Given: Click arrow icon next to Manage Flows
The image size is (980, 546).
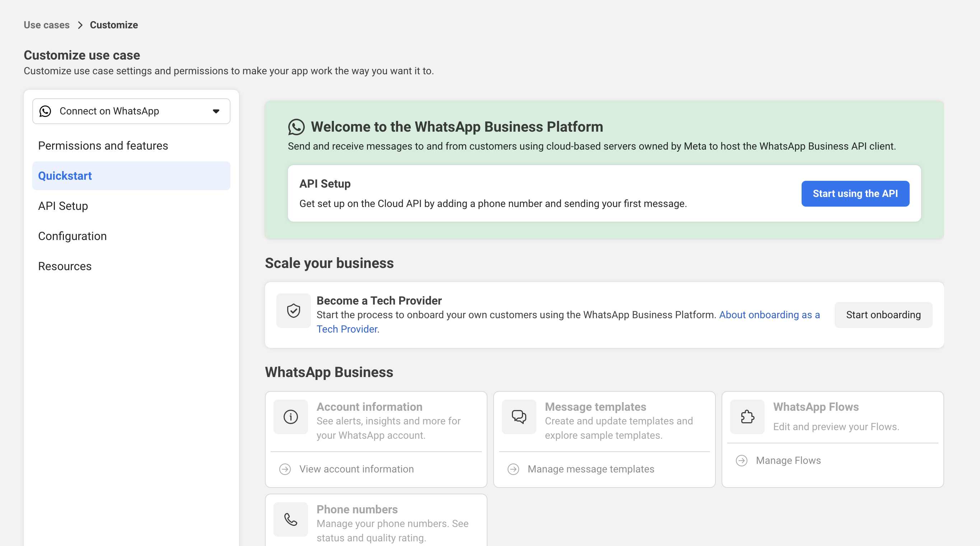Looking at the screenshot, I should pos(742,461).
